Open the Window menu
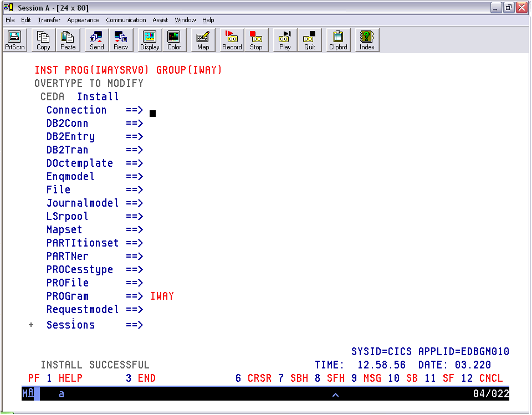This screenshot has height=415, width=532. pos(185,20)
